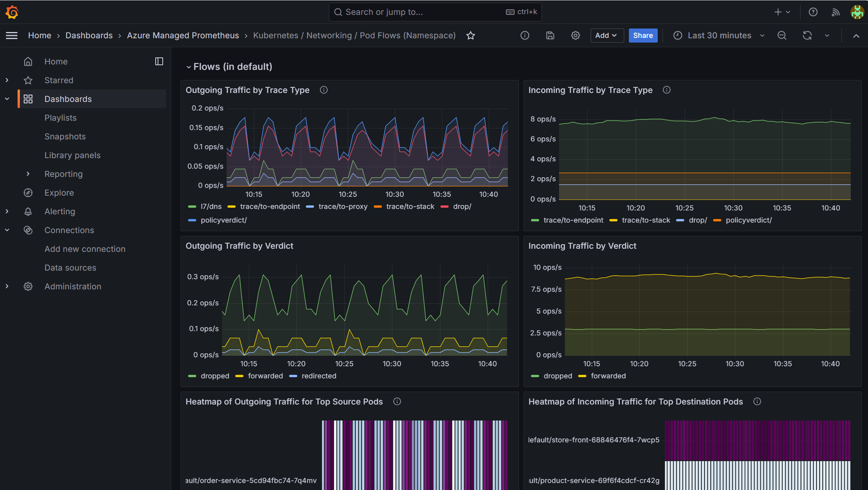Click Starred star icon in sidebar
This screenshot has height=490, width=868.
[x=28, y=80]
